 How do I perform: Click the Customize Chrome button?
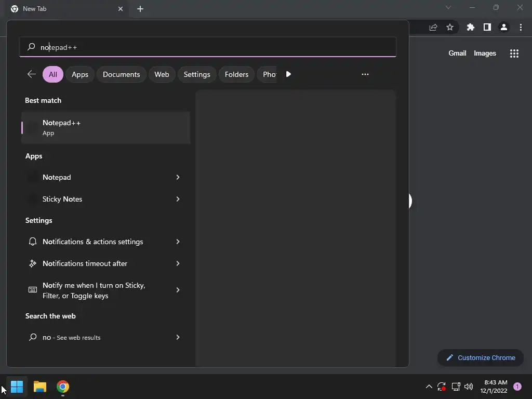(x=481, y=357)
